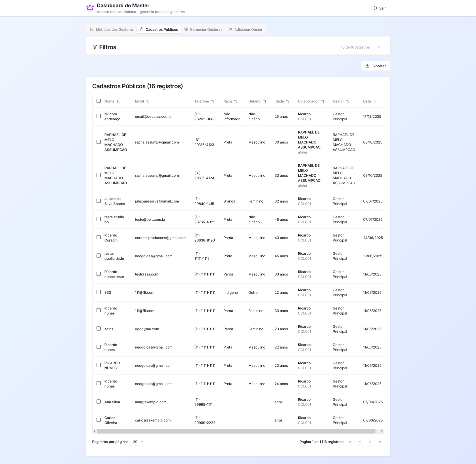Screen dimensions: 476x464
Task: Click Telefone column sort icon
Action: point(213,101)
